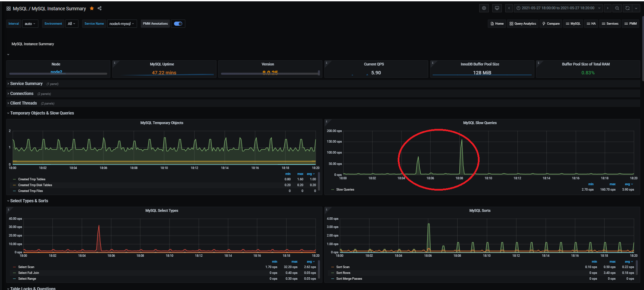Viewport: 644px width, 290px height.
Task: Zoom out the time range
Action: pyautogui.click(x=617, y=8)
